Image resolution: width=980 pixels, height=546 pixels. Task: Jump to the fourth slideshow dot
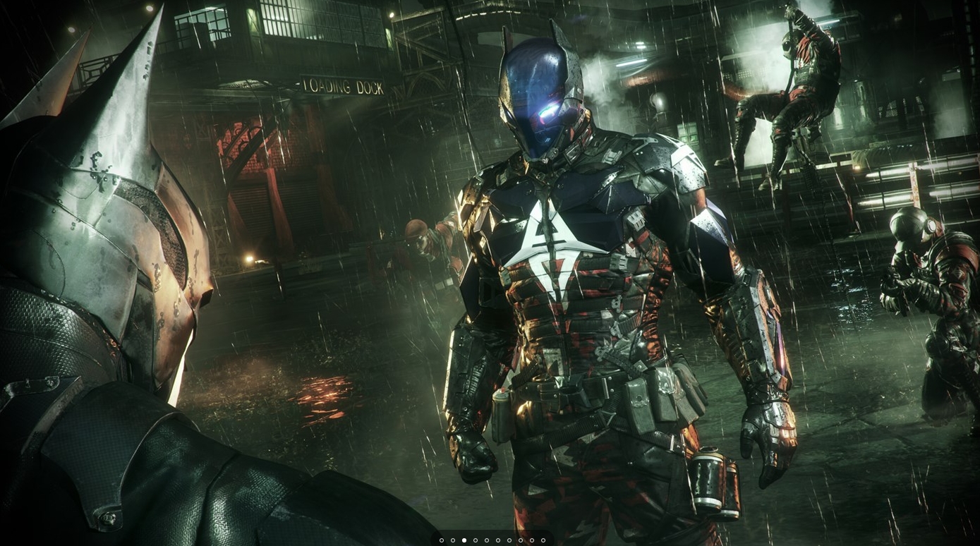[476, 540]
